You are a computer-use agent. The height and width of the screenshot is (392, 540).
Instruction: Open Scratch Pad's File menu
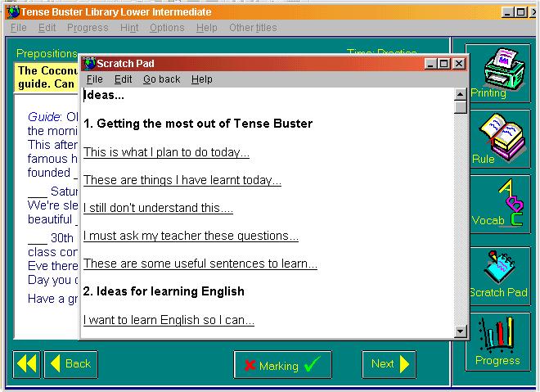click(x=95, y=79)
